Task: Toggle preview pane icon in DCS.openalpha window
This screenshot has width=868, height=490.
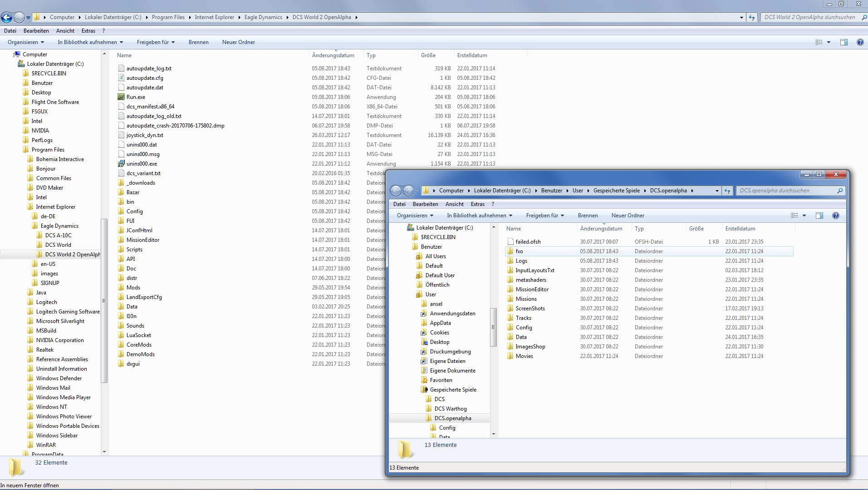Action: [x=819, y=216]
